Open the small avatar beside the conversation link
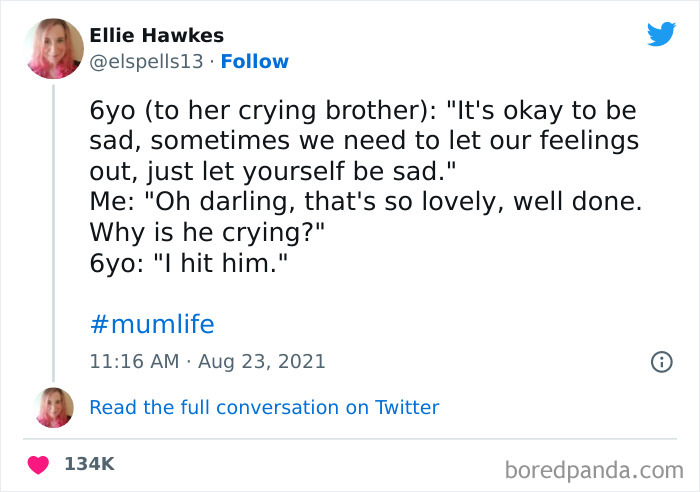Screen dimensions: 700x492 [53, 407]
